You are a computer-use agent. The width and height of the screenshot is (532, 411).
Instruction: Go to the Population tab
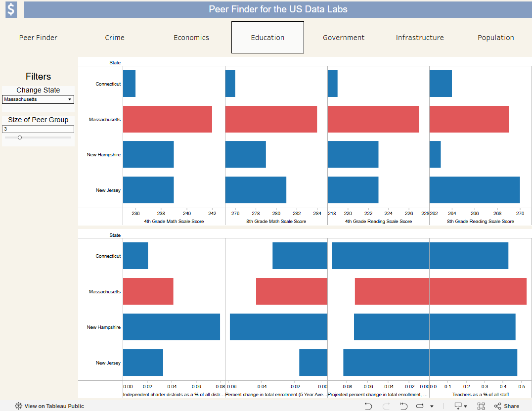496,37
